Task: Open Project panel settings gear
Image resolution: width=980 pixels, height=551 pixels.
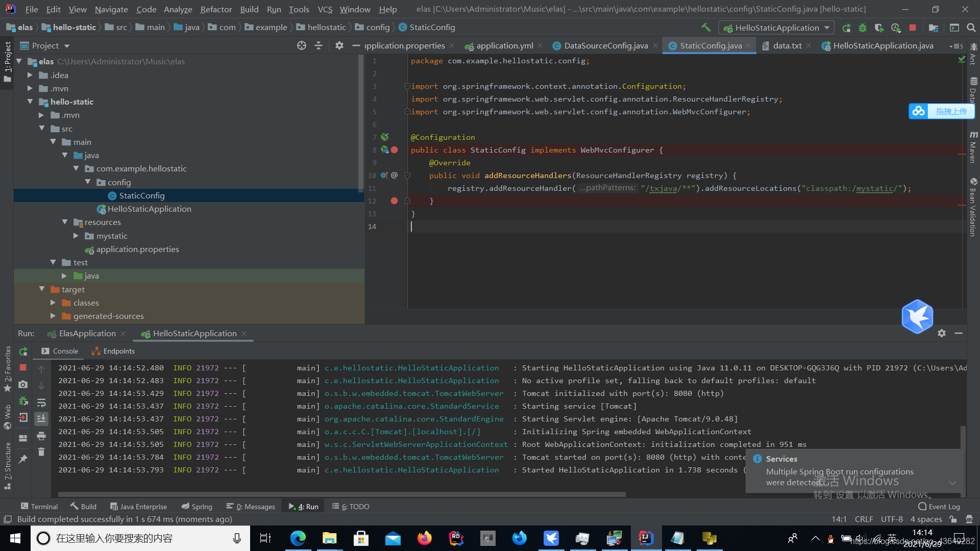Action: click(339, 45)
